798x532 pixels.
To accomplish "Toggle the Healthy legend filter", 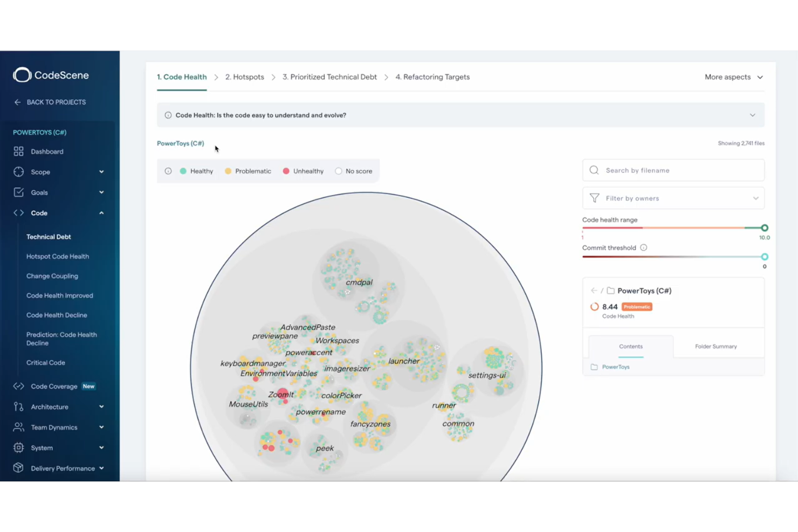I will 196,171.
